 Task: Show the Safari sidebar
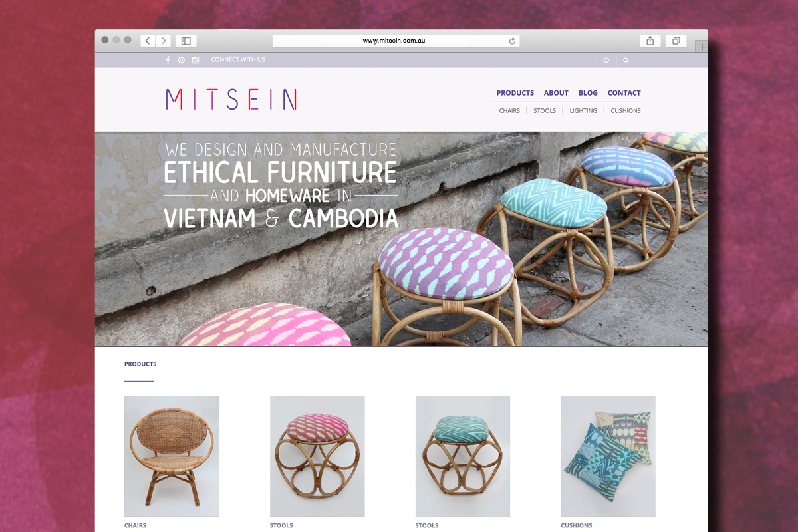tap(186, 41)
